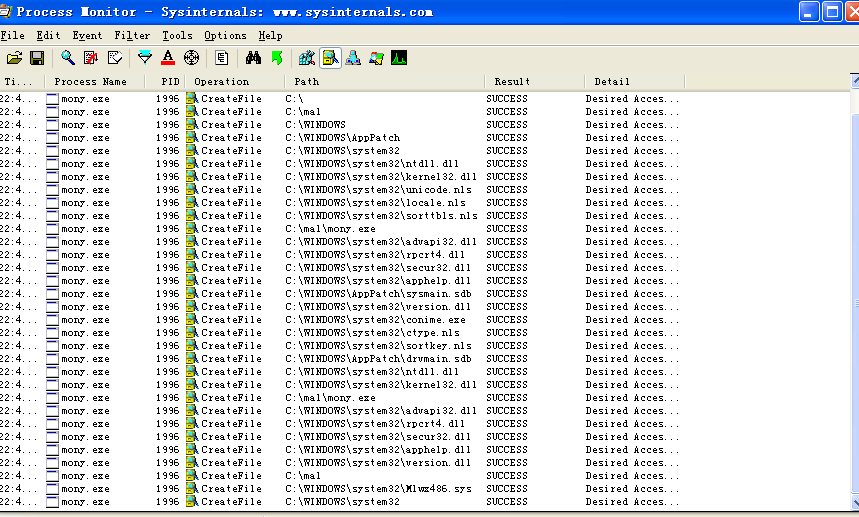Screen dimensions: 859x517
Task: Select the Include Process From Window target icon
Action: 191,58
